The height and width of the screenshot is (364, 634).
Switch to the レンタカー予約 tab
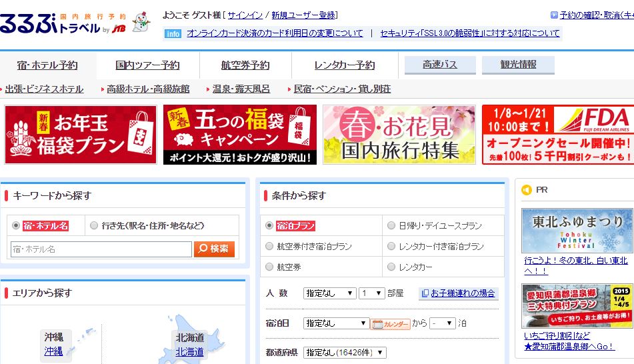pyautogui.click(x=345, y=65)
